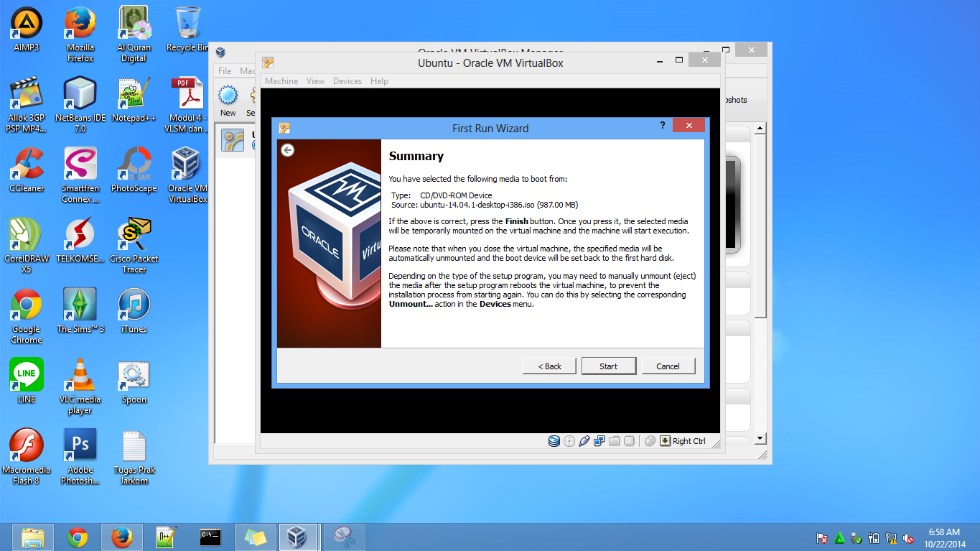Open iTunes desktop shortcut

click(x=134, y=311)
